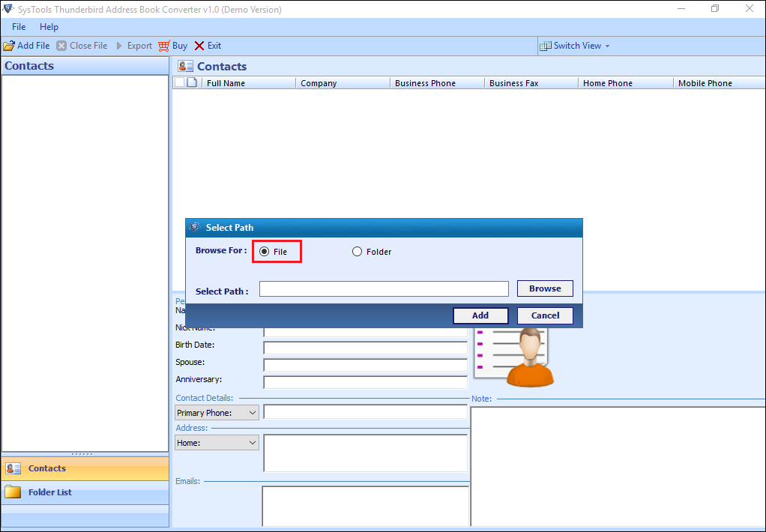Open the Switch View dropdown arrow
Screen dimensions: 766x532
click(607, 46)
